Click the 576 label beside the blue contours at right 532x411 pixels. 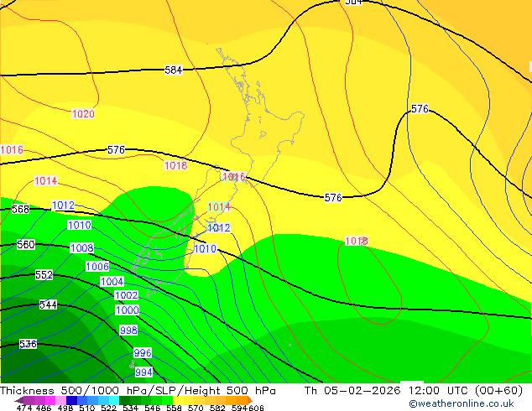[420, 109]
